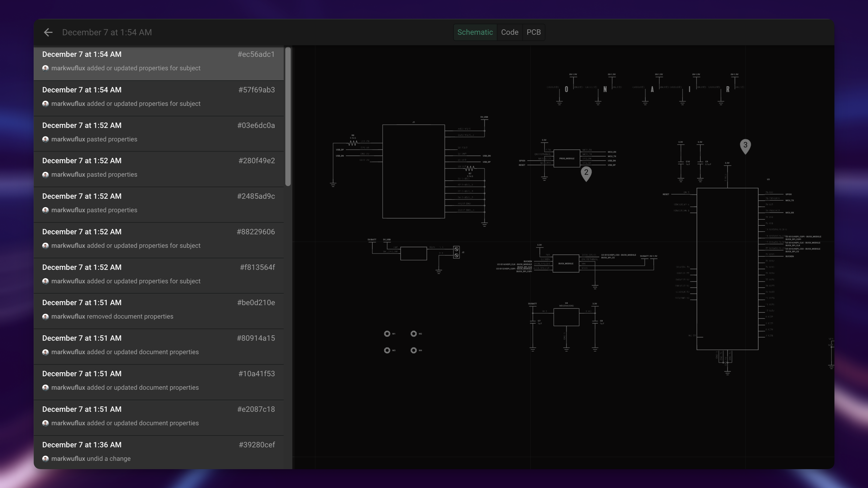This screenshot has height=488, width=868.
Task: Click markwuflux avatar on first history entry
Action: click(x=46, y=68)
